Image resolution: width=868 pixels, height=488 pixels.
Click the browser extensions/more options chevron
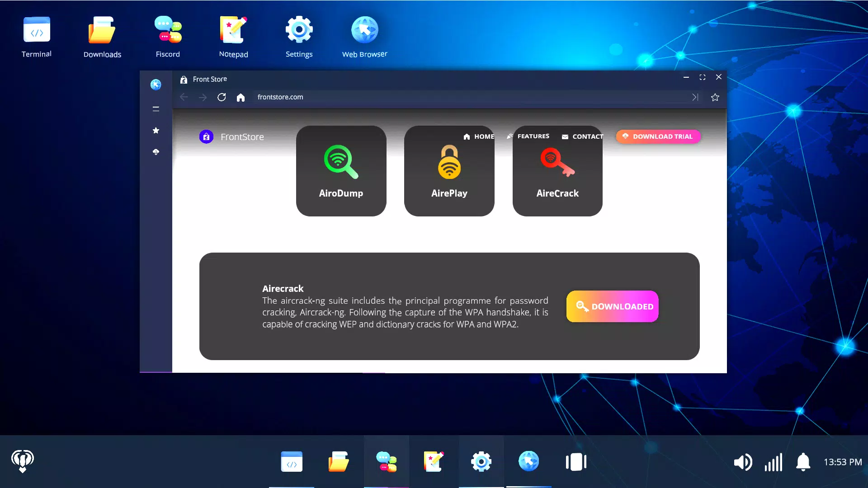[x=694, y=97]
